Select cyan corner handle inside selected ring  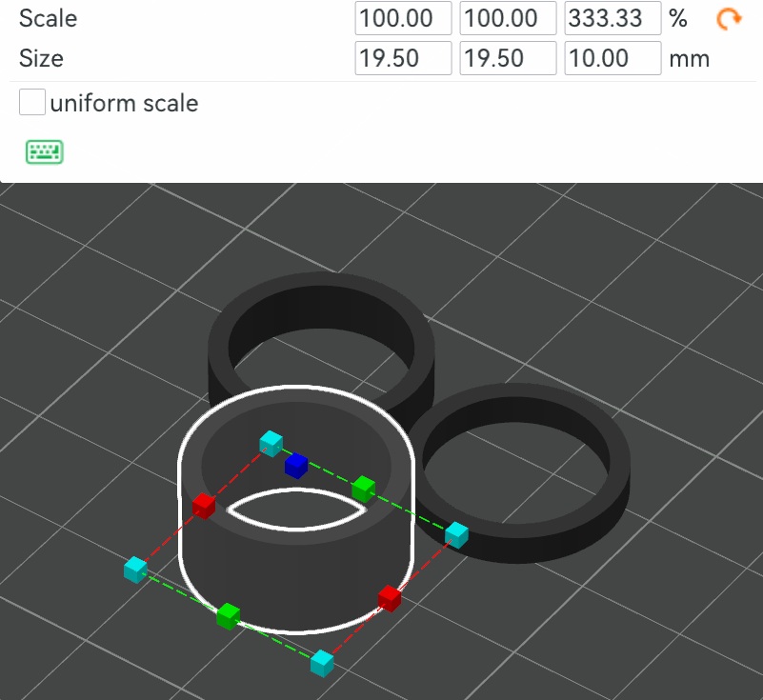[x=271, y=443]
